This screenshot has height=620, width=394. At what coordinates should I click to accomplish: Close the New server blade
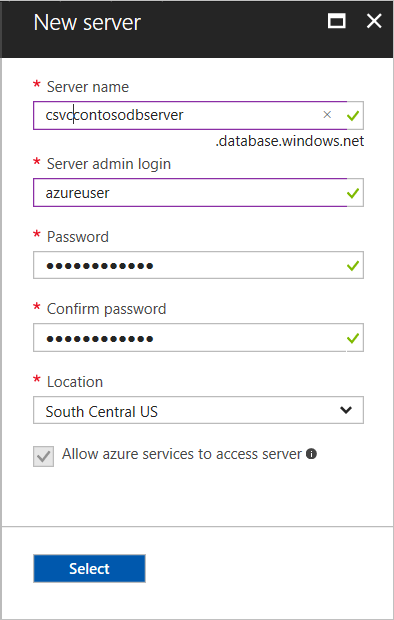(x=374, y=21)
